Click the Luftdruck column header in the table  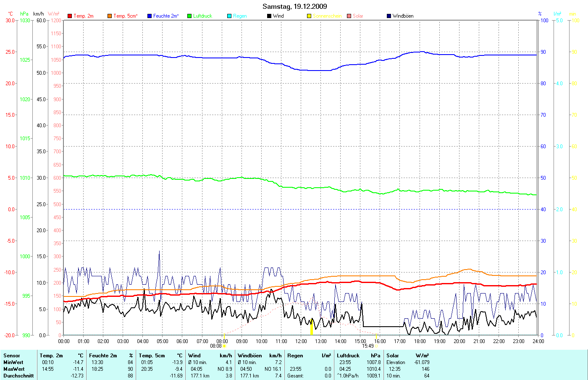point(348,356)
